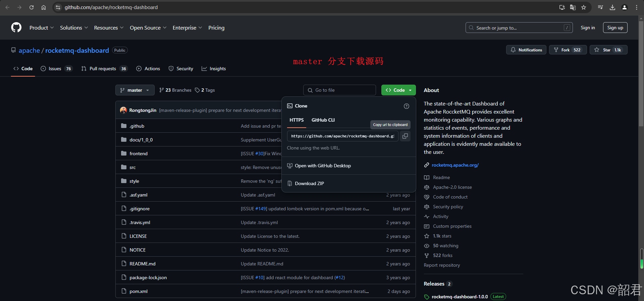The height and width of the screenshot is (301, 644).
Task: Open browser profile icon
Action: pos(625,7)
